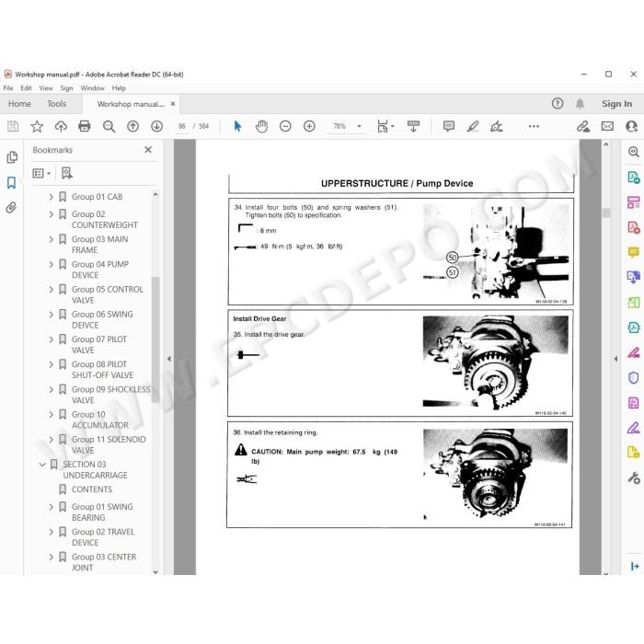Open Page Thumbnails panel icon
Viewport: 644px width, 644px height.
pos(12,157)
